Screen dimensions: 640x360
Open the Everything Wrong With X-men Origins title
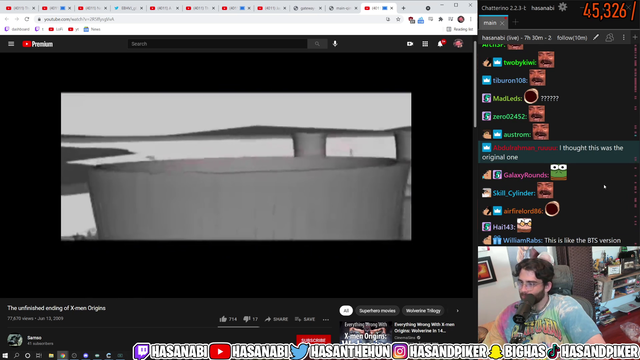tap(424, 327)
